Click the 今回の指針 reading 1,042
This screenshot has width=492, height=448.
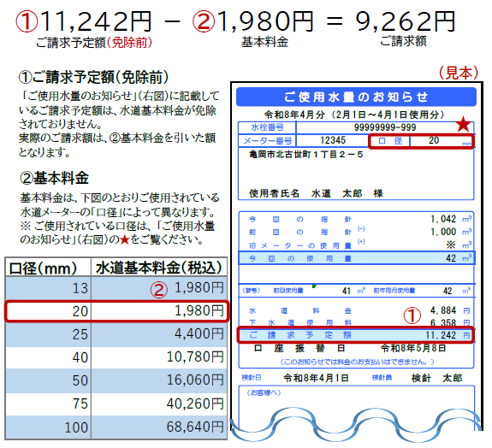click(x=443, y=219)
